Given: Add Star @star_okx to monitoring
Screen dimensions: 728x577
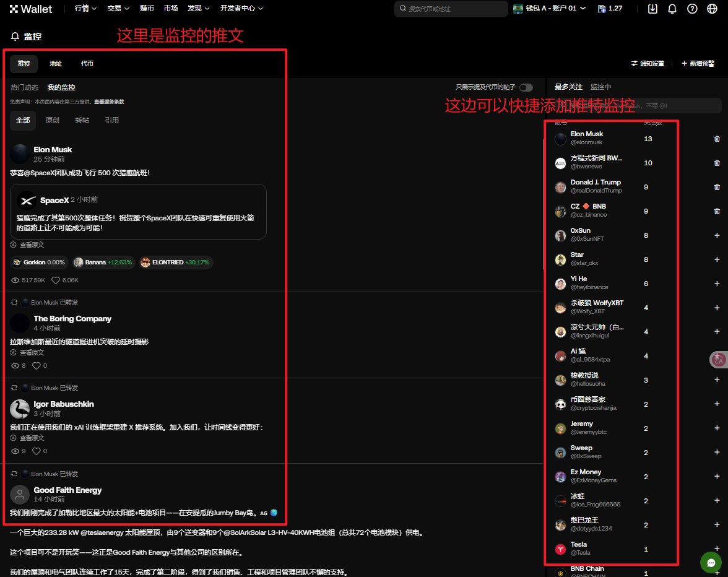Looking at the screenshot, I should [x=717, y=259].
